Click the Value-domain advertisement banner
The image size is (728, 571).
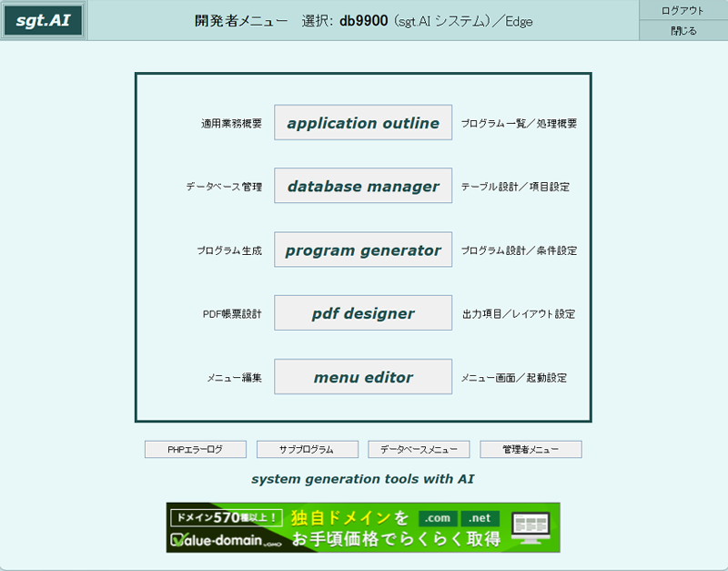[363, 528]
